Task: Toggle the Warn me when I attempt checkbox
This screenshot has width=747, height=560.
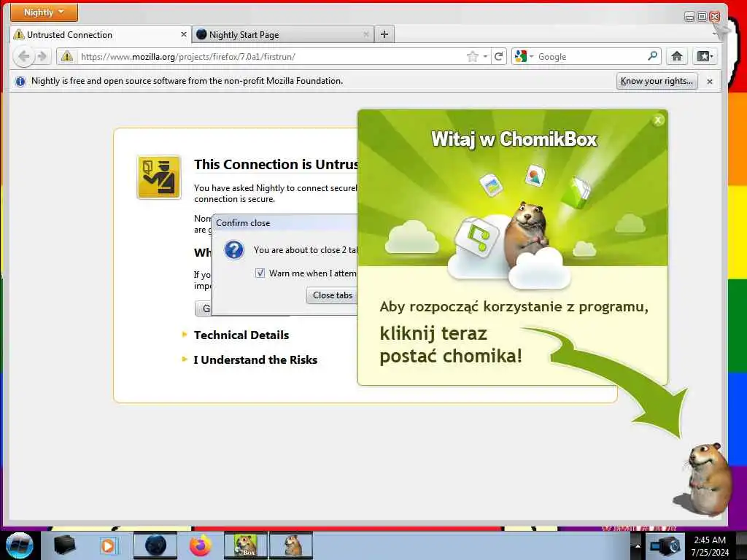Action: [x=260, y=273]
